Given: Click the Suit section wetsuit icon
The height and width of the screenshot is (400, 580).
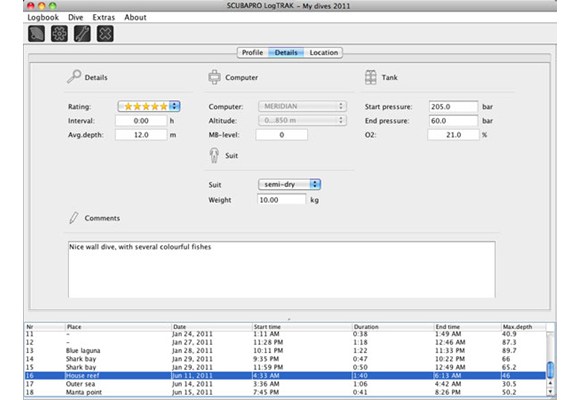Looking at the screenshot, I should [214, 155].
